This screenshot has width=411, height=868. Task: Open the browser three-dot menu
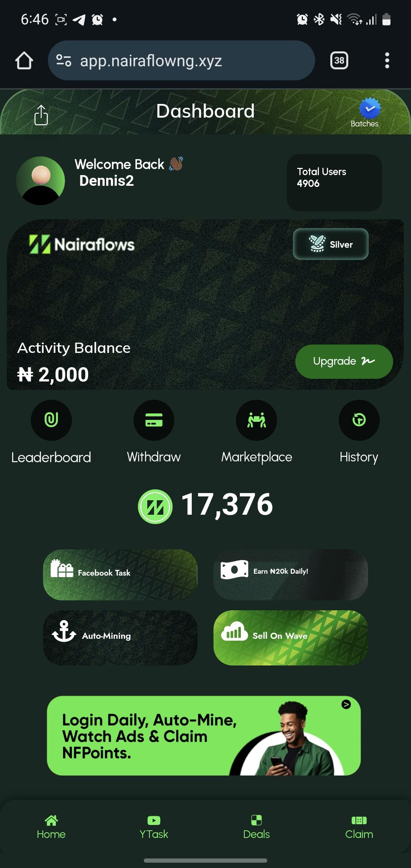387,61
